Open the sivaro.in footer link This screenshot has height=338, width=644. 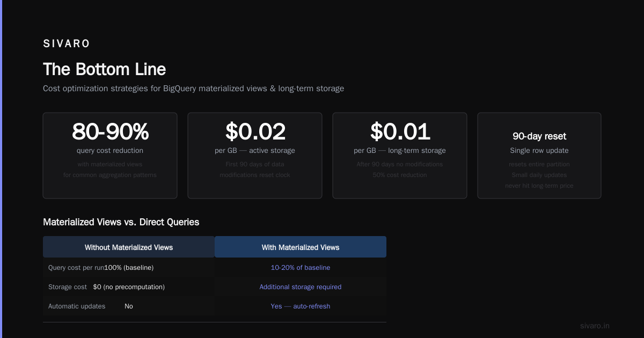(x=595, y=326)
